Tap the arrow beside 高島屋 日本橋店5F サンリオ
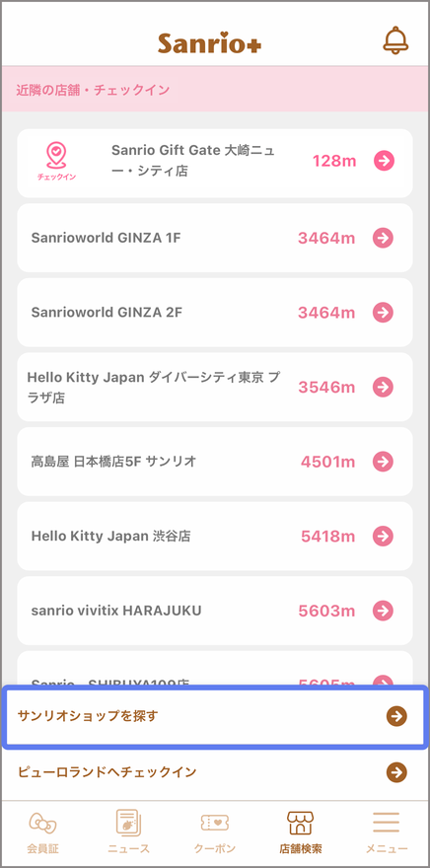The width and height of the screenshot is (430, 868). [383, 462]
